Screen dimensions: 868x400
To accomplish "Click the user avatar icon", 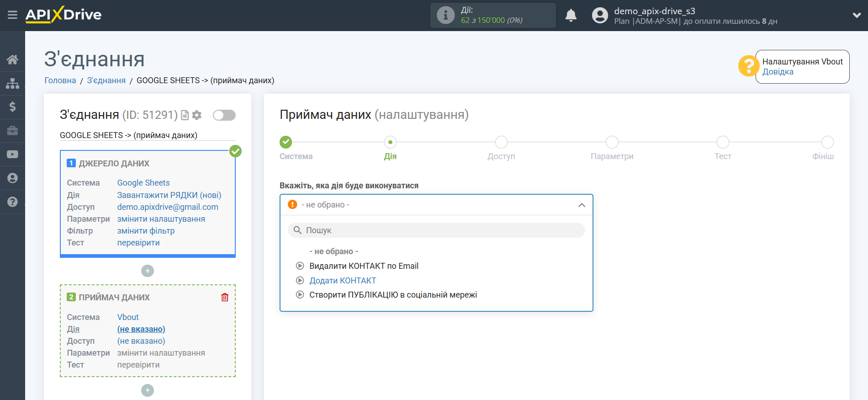I will [600, 15].
